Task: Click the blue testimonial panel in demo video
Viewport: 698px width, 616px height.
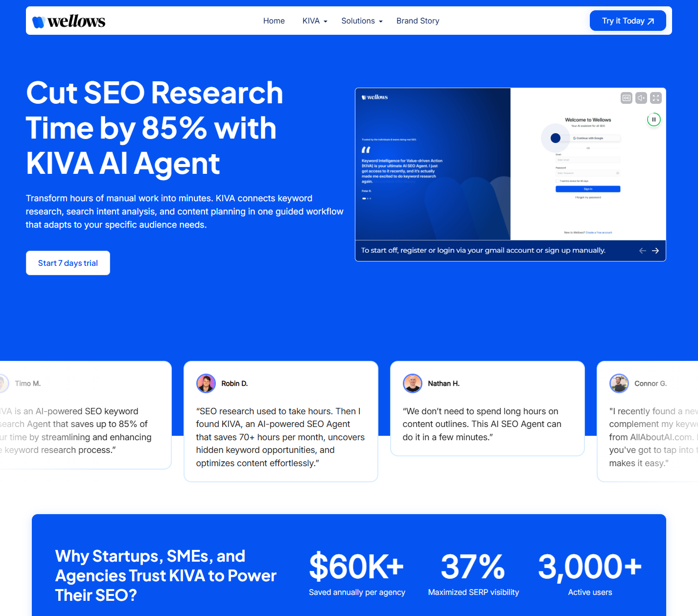Action: pyautogui.click(x=433, y=164)
